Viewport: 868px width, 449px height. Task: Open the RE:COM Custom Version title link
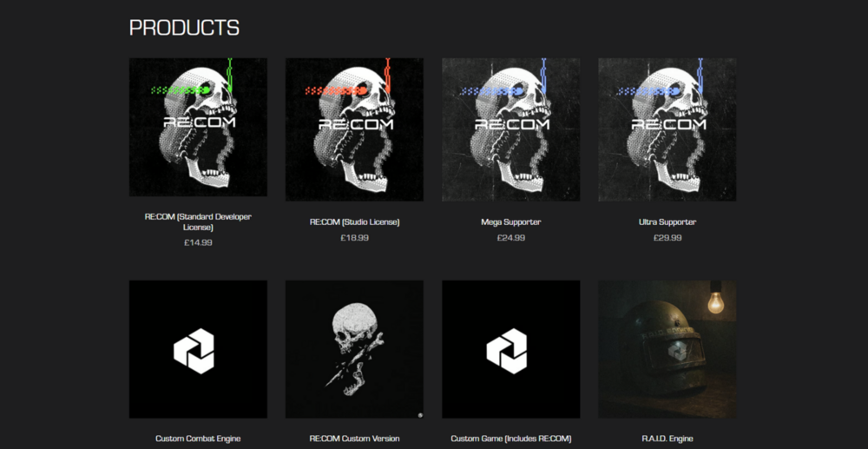(x=354, y=439)
